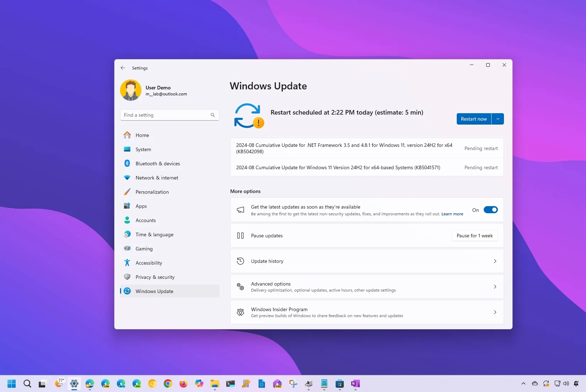The height and width of the screenshot is (392, 586).
Task: Open the Windows Start menu
Action: (x=12, y=383)
